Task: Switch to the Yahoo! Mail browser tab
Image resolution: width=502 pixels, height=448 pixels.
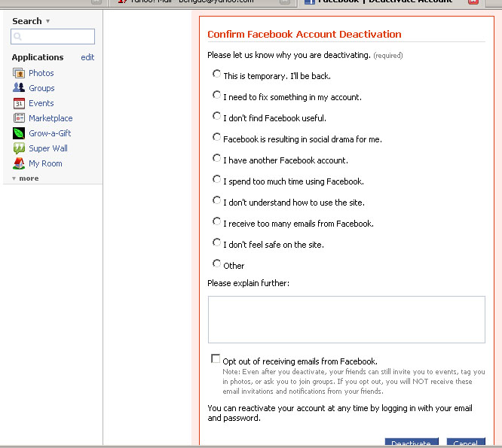Action: 202,2
